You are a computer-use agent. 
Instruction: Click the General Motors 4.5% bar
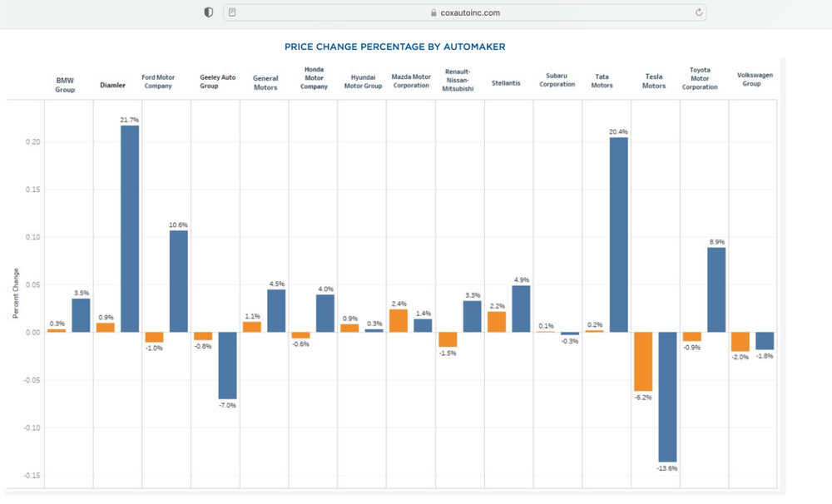click(x=276, y=310)
